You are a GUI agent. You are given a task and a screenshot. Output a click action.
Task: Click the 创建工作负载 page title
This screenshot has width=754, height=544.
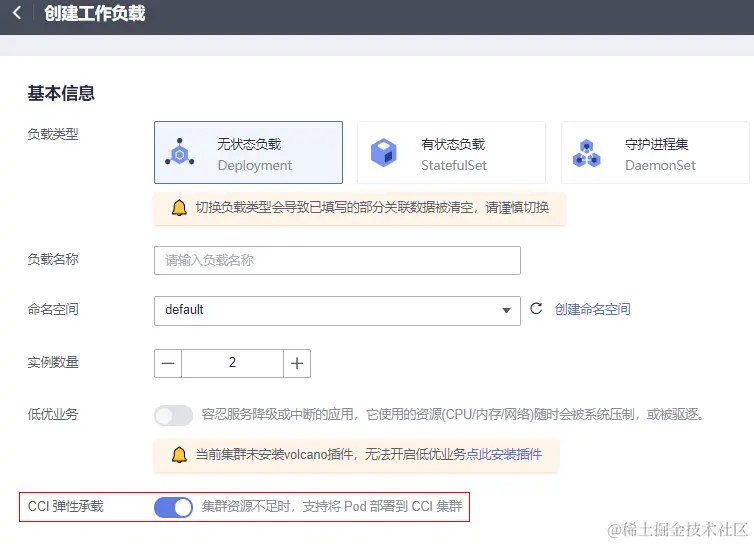pyautogui.click(x=95, y=13)
